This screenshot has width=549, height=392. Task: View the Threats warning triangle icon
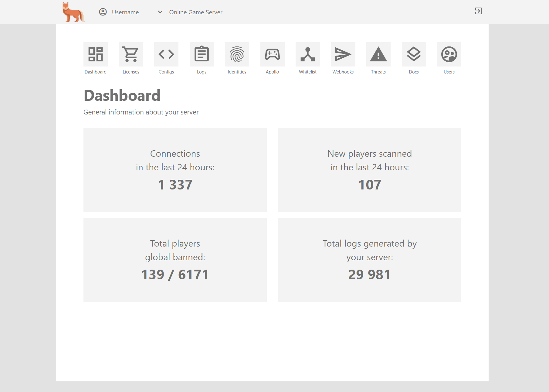(x=378, y=54)
